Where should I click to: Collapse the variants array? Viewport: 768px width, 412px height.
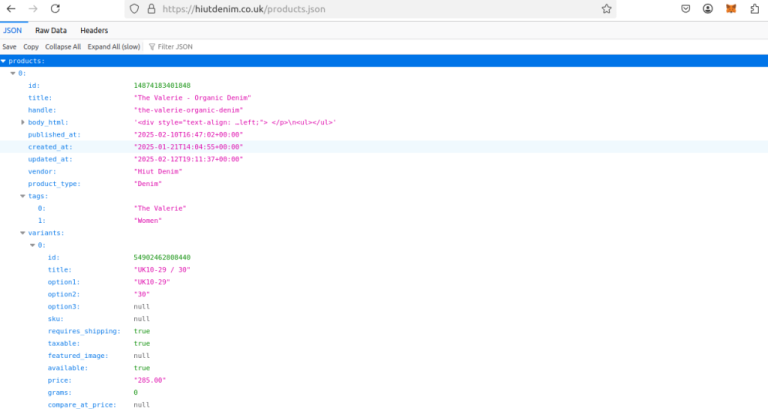click(23, 233)
